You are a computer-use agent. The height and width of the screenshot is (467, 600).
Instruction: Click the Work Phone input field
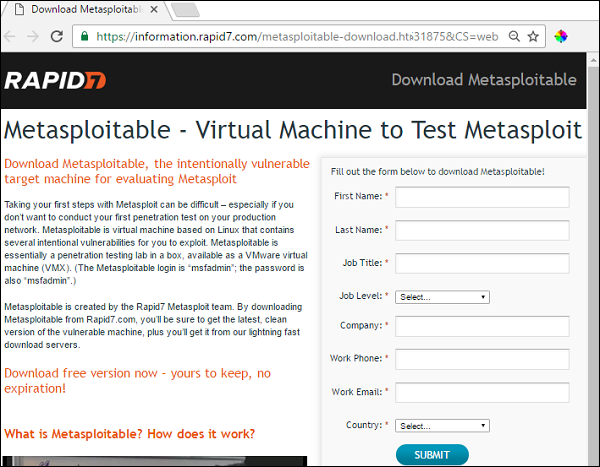tap(482, 359)
